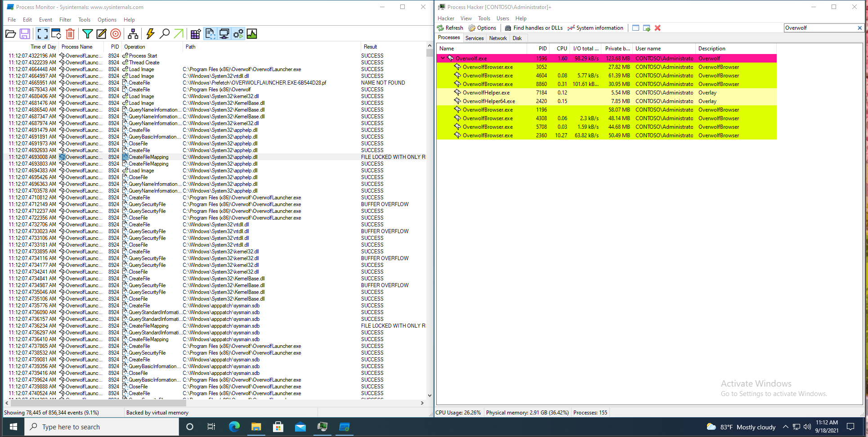Toggle Show Profiling Events icon
Screen dimensions: 868x437
[x=252, y=34]
